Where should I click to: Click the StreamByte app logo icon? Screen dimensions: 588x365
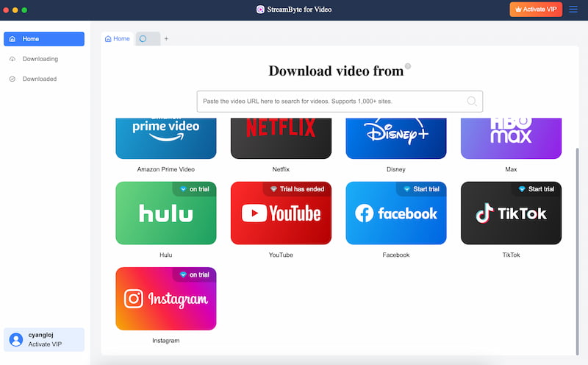point(260,10)
